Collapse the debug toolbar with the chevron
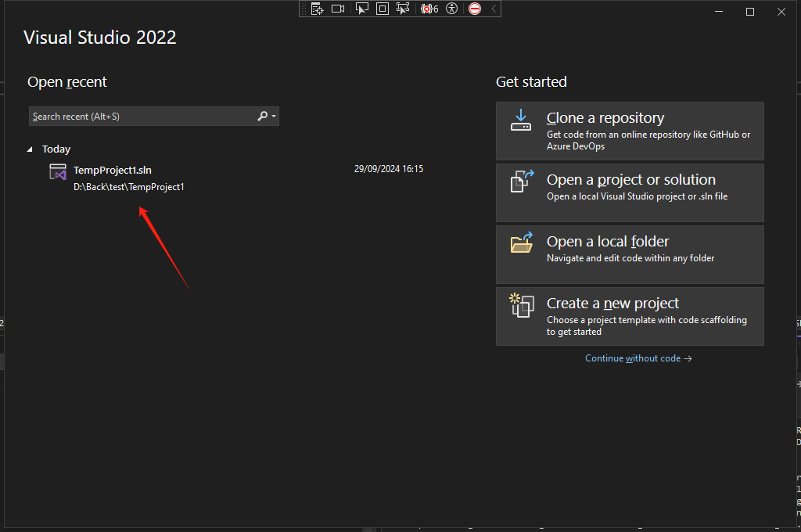 click(494, 9)
